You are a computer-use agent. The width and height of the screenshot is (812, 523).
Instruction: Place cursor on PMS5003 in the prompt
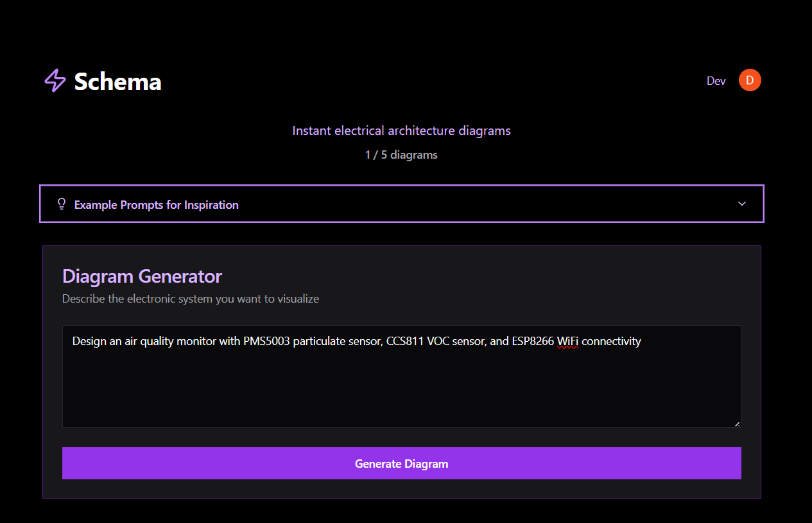tap(266, 341)
